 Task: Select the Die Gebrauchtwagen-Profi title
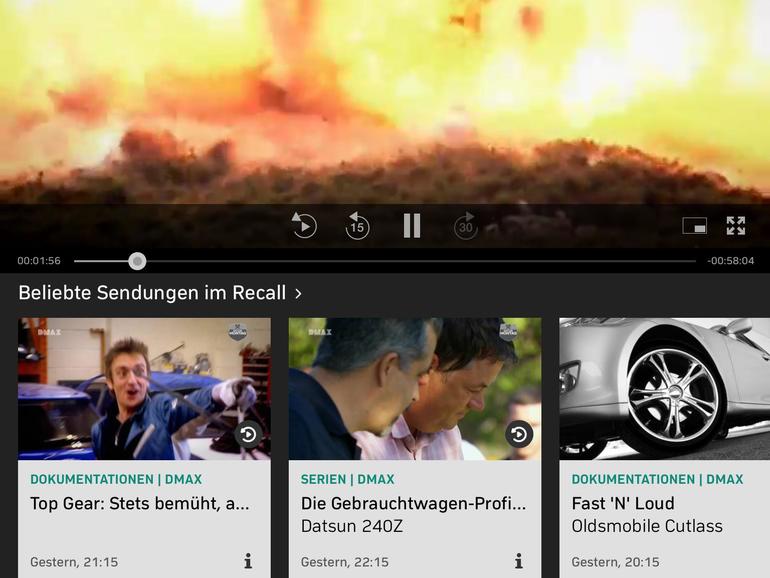click(413, 504)
